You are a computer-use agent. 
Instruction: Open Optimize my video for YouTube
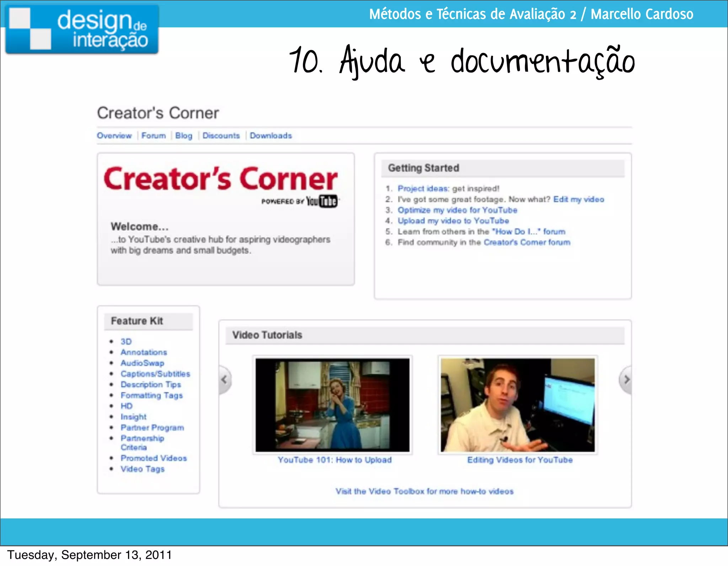(457, 210)
